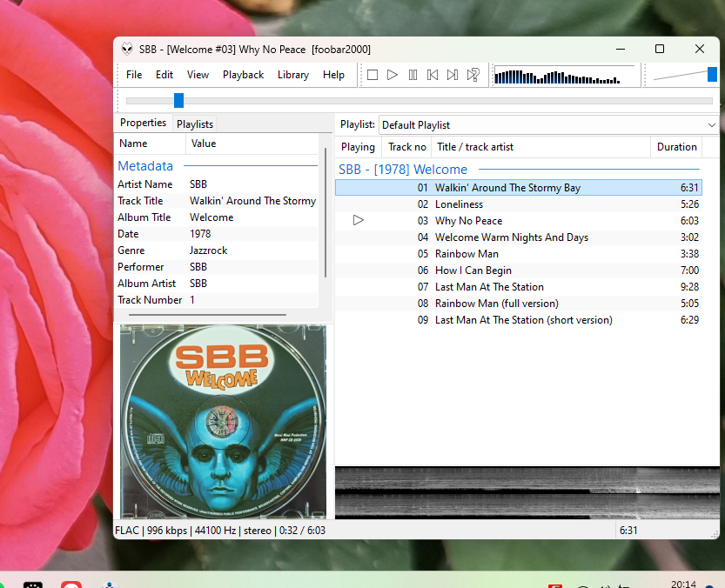
Task: Open the File menu
Action: pos(134,75)
